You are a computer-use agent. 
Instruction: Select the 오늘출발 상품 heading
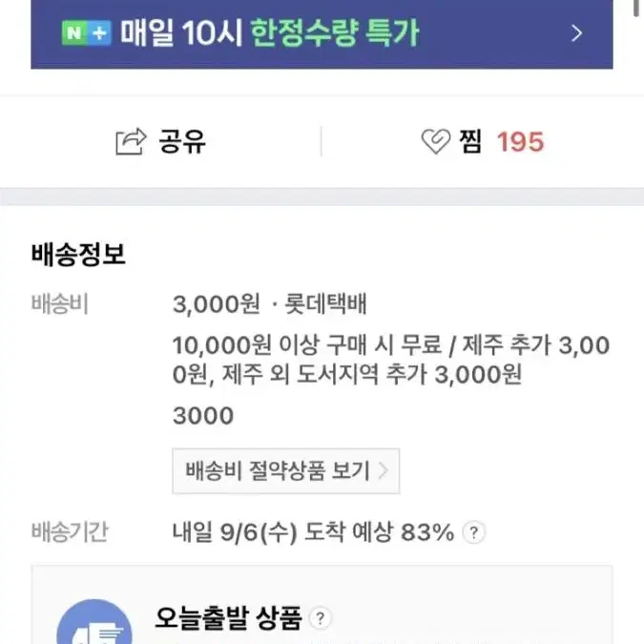click(228, 618)
